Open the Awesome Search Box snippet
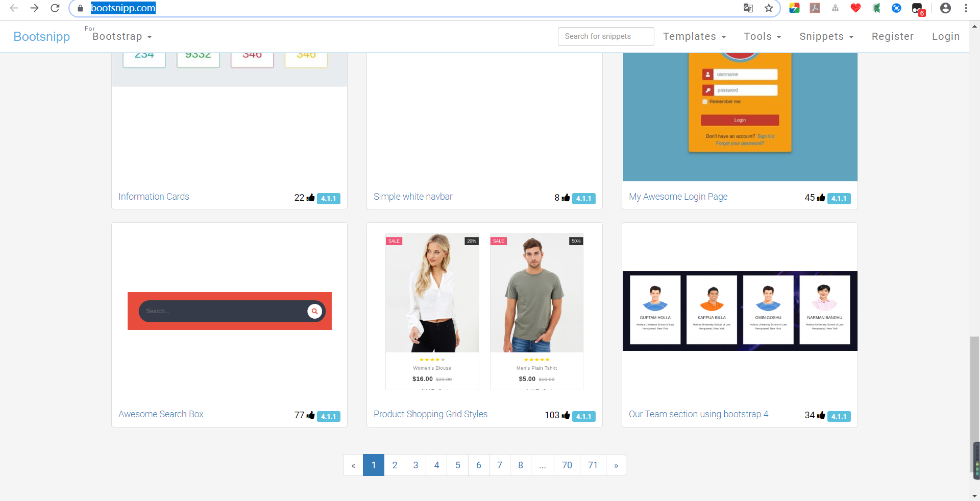Image resolution: width=980 pixels, height=501 pixels. click(x=161, y=414)
